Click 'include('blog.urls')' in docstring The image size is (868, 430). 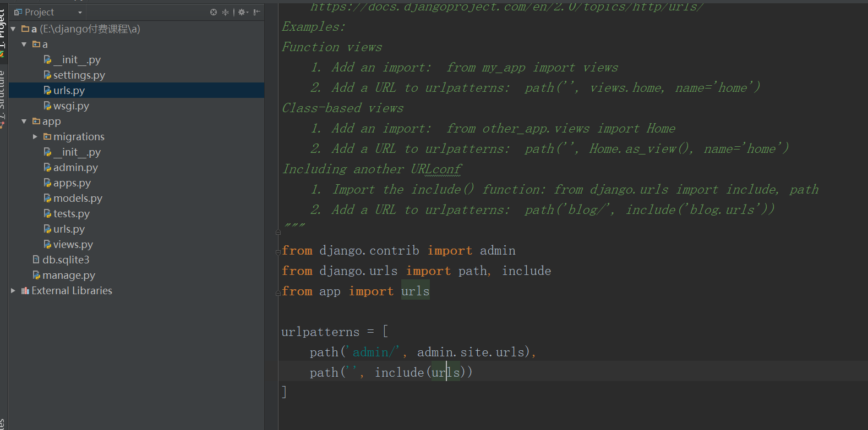point(700,210)
